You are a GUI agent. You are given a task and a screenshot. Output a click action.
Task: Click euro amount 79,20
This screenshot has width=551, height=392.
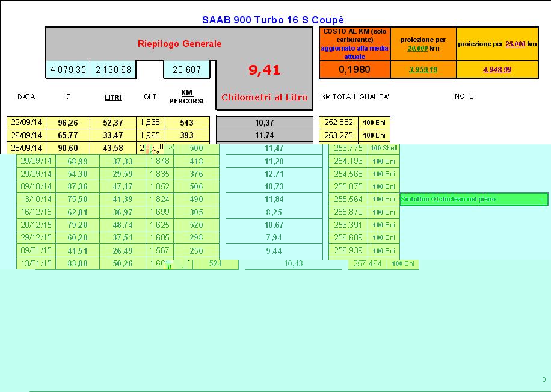[78, 225]
